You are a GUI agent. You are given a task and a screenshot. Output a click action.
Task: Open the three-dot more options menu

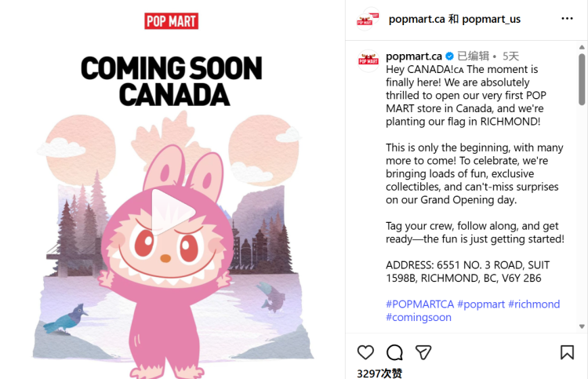point(567,19)
